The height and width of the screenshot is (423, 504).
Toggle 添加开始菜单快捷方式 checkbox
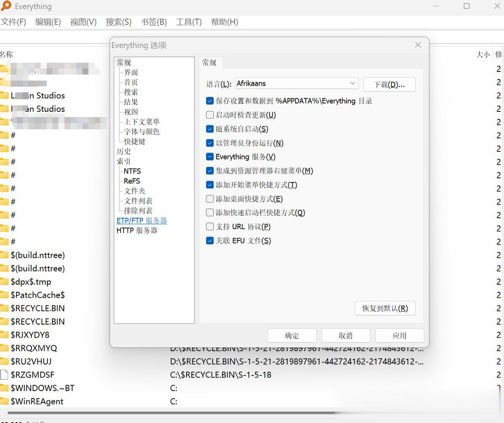pos(210,185)
